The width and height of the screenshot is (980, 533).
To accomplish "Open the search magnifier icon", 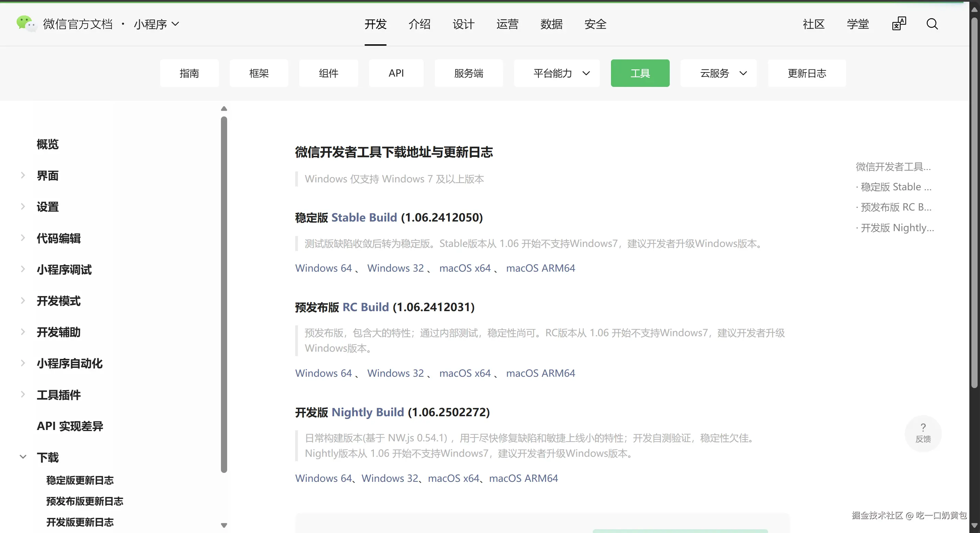I will click(x=932, y=24).
